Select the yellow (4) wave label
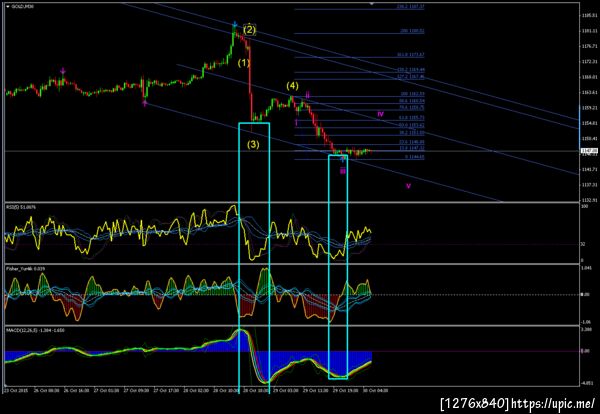Viewport: 600px width, 414px height. tap(293, 86)
